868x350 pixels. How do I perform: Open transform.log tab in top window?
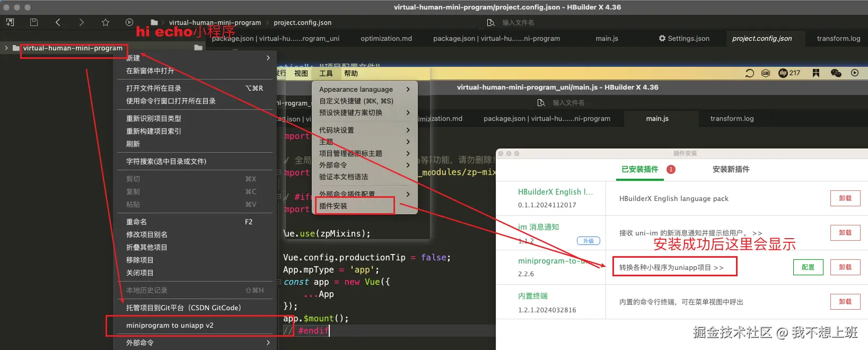tap(838, 38)
